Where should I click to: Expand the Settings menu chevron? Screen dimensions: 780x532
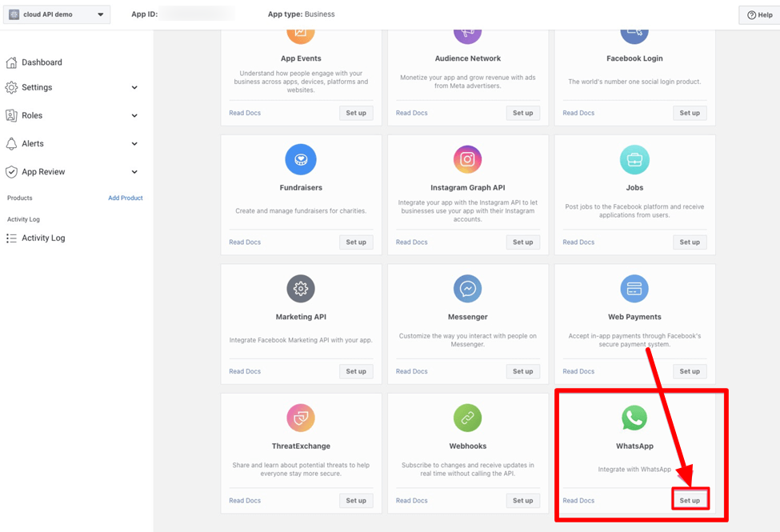(x=134, y=87)
